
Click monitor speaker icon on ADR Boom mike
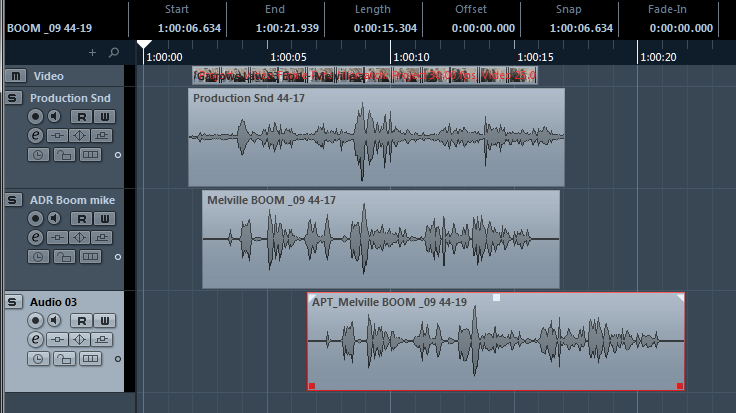point(53,219)
